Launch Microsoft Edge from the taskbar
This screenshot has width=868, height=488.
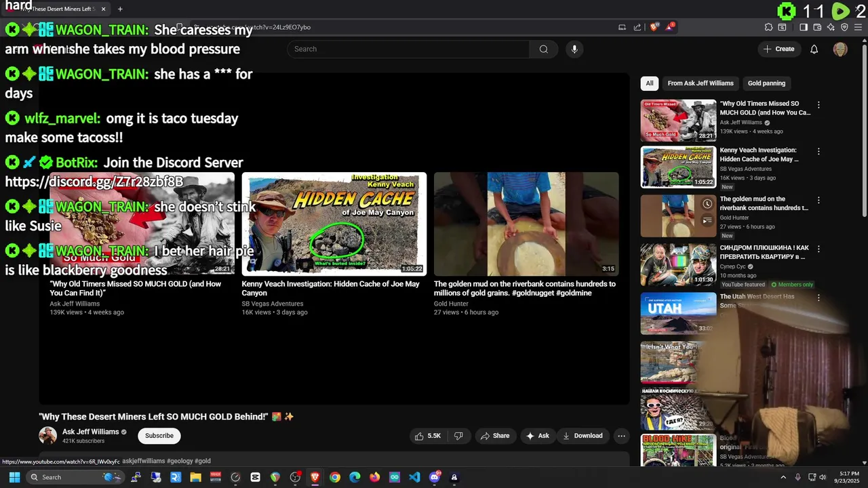click(355, 477)
